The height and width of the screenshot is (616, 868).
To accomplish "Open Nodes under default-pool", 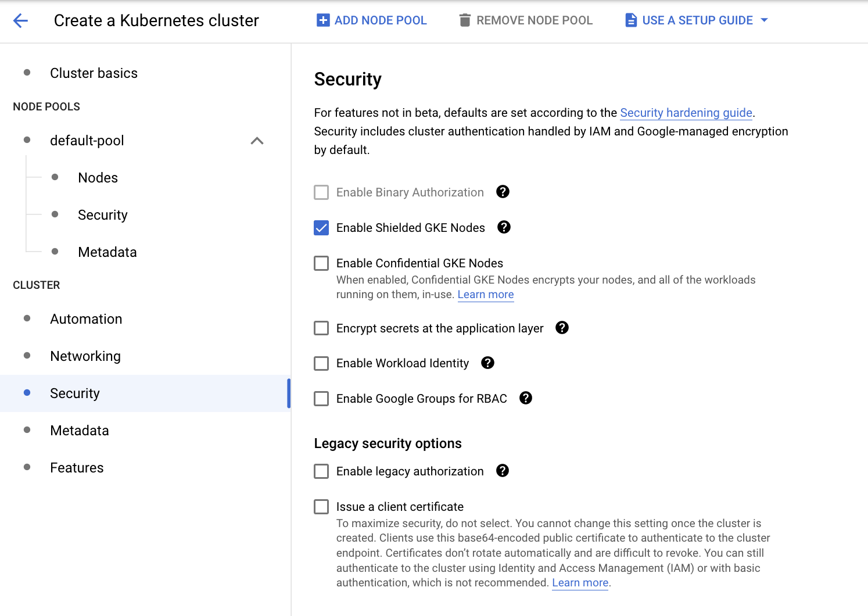I will 98,178.
